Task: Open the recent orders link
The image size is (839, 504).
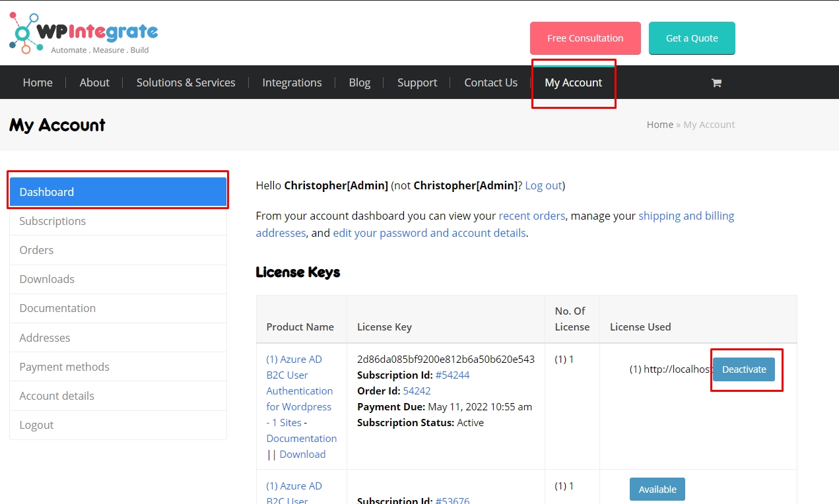Action: pos(532,216)
